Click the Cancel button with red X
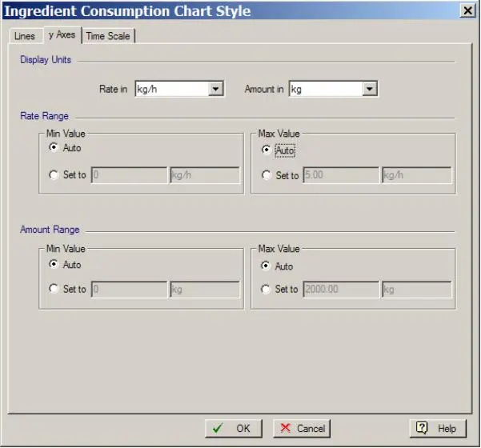 [301, 428]
